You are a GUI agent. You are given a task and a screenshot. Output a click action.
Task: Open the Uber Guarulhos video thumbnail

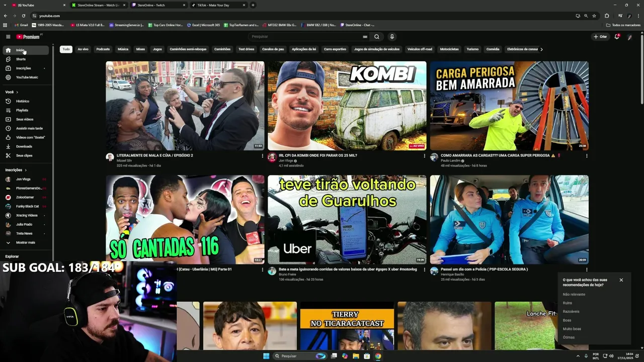pyautogui.click(x=347, y=220)
